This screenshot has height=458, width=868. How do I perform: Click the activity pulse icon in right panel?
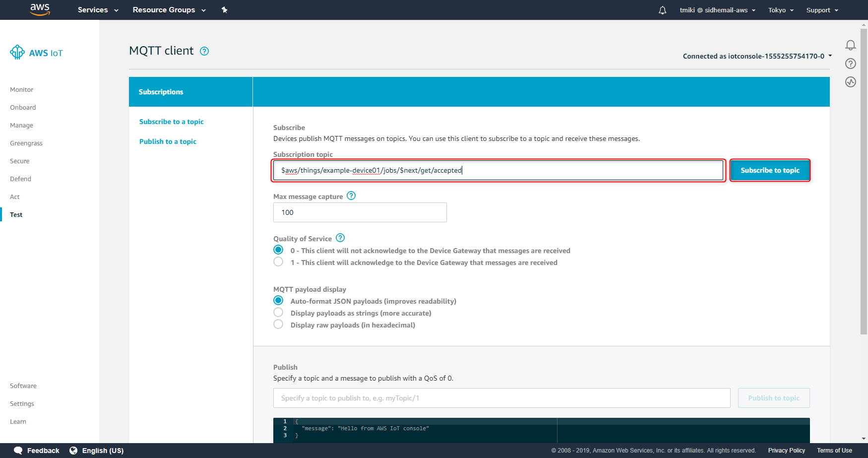tap(851, 82)
